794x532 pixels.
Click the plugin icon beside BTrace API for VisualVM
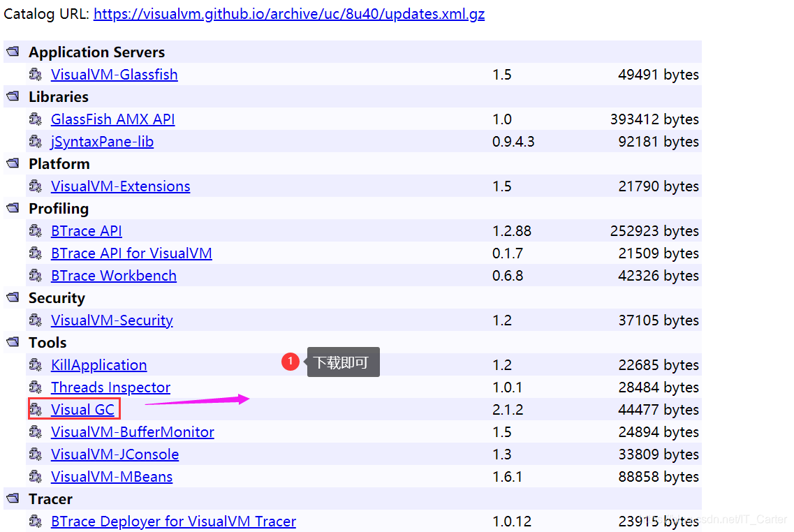pyautogui.click(x=36, y=253)
